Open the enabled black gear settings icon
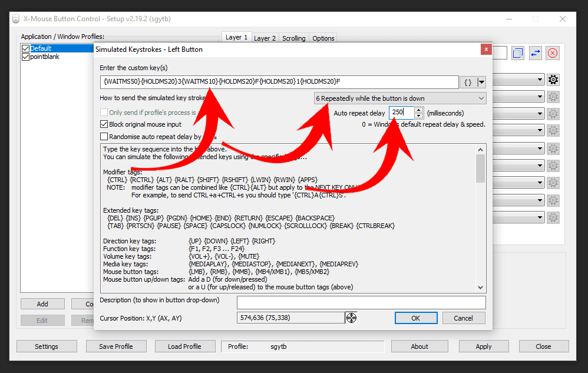The width and height of the screenshot is (588, 373). click(x=553, y=80)
